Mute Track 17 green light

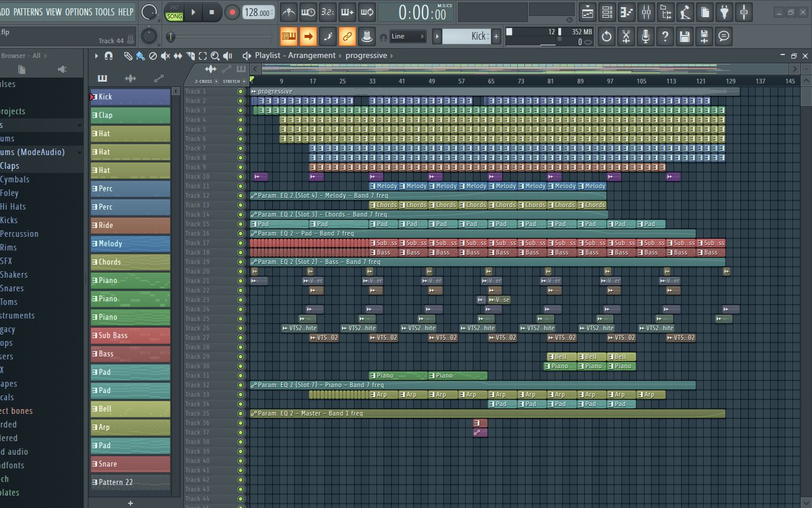[240, 243]
